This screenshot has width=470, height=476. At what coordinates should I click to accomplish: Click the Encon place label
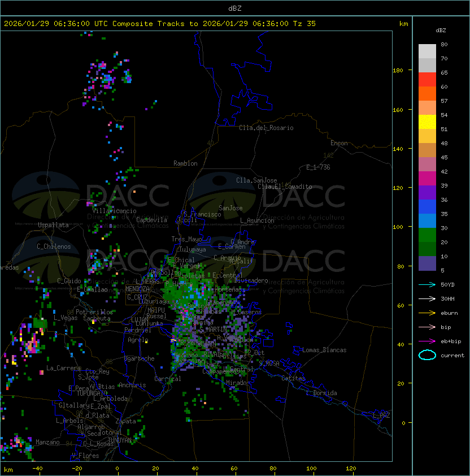point(339,143)
